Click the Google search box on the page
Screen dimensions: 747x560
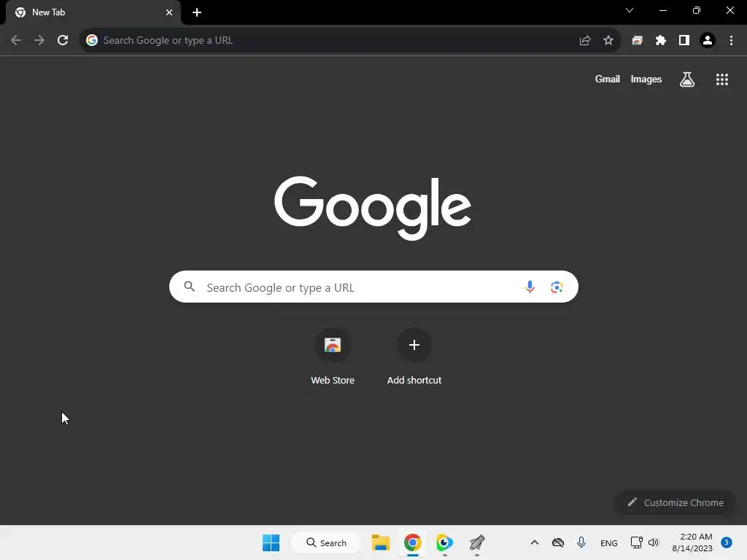[x=373, y=287]
